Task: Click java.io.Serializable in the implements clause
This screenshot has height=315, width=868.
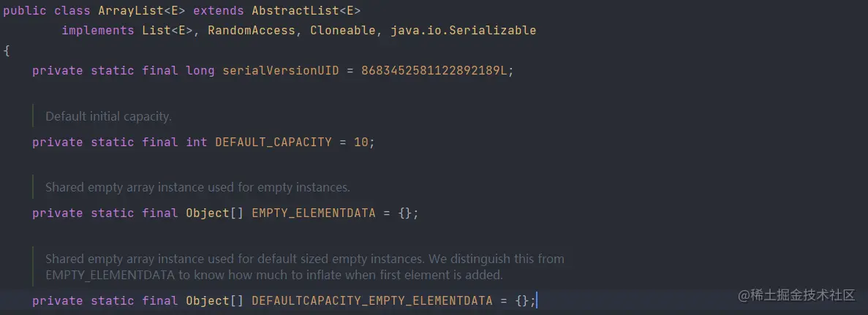Action: [464, 31]
